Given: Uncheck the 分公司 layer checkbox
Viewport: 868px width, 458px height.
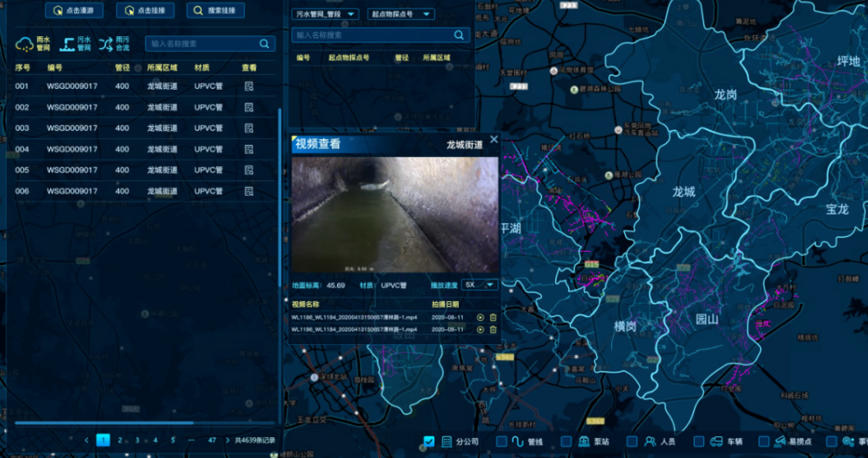Looking at the screenshot, I should pos(429,442).
